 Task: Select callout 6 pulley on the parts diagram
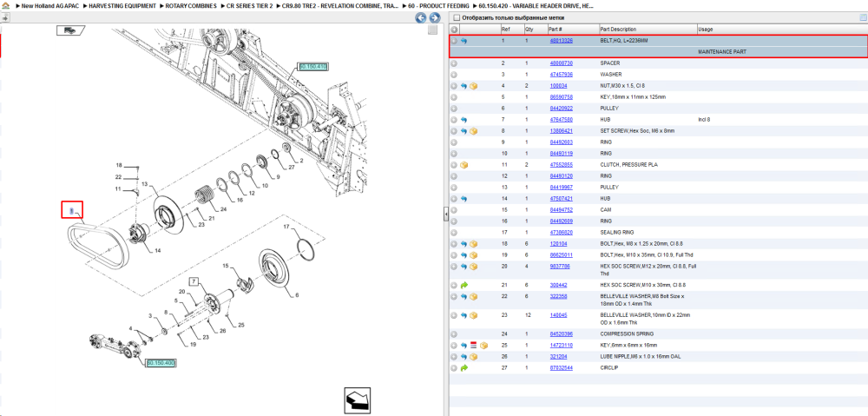[297, 294]
